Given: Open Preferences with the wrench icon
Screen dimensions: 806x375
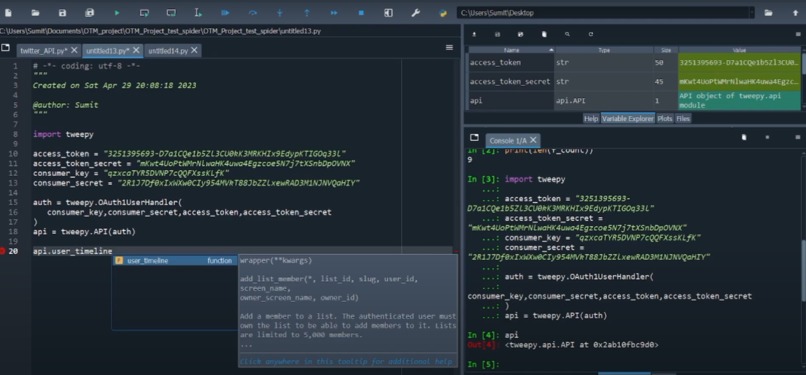Looking at the screenshot, I should point(416,12).
